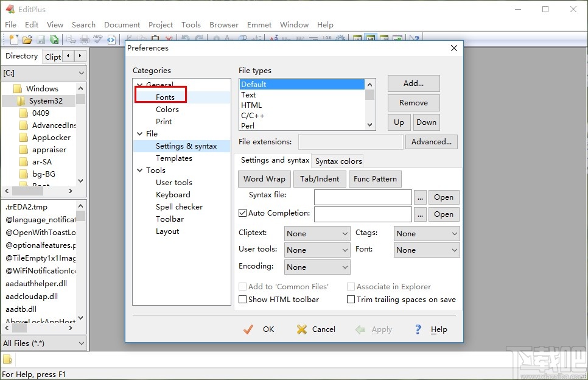Select Spell checker category
Screen dimensions: 588x380
179,206
